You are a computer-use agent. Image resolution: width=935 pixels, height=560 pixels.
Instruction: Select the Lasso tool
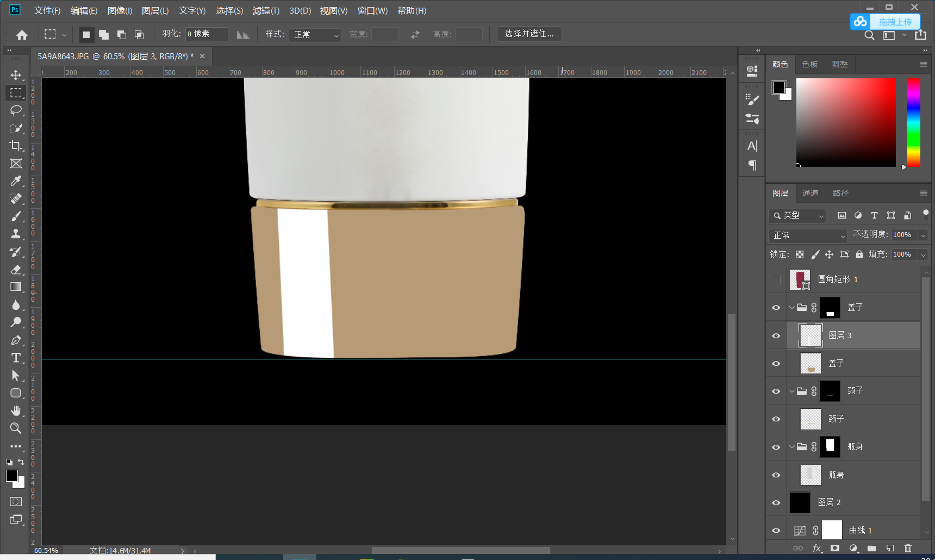16,110
